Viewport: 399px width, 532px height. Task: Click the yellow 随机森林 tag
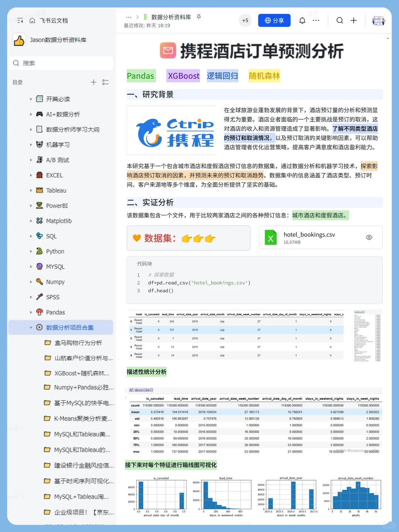click(x=264, y=76)
